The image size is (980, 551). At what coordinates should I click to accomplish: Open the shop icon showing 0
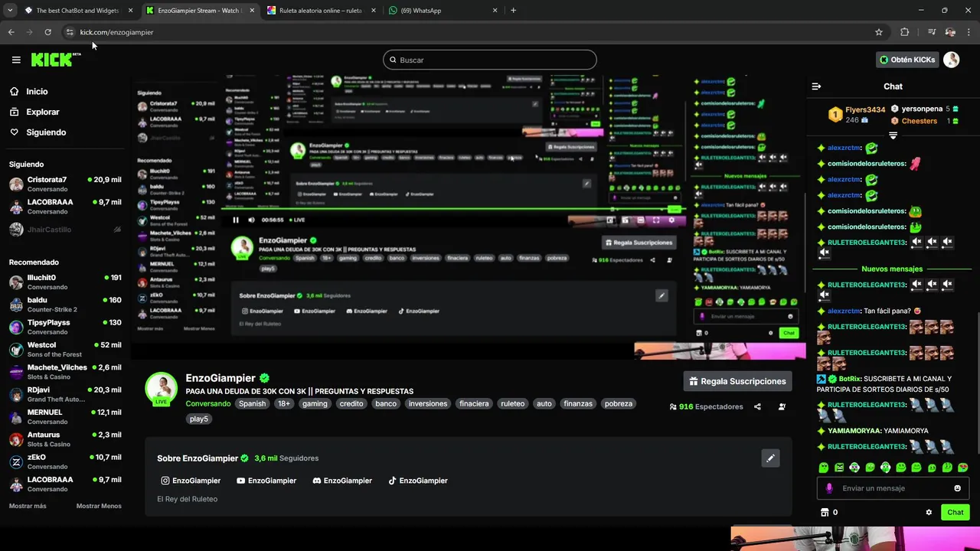pos(829,513)
